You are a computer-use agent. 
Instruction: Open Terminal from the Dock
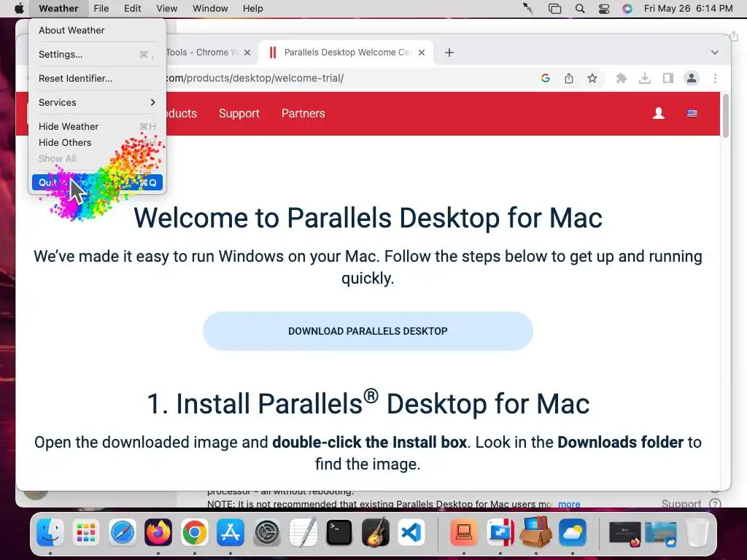[x=339, y=532]
